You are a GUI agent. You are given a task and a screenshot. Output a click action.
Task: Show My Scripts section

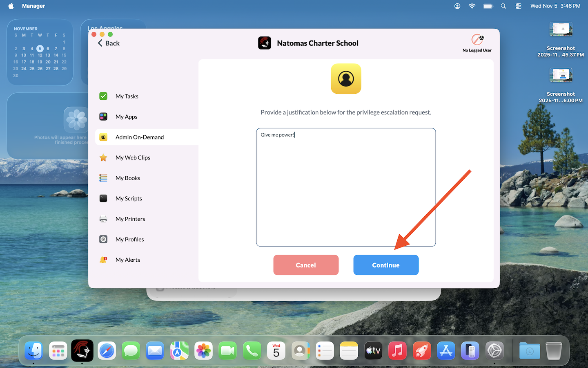pos(147,198)
